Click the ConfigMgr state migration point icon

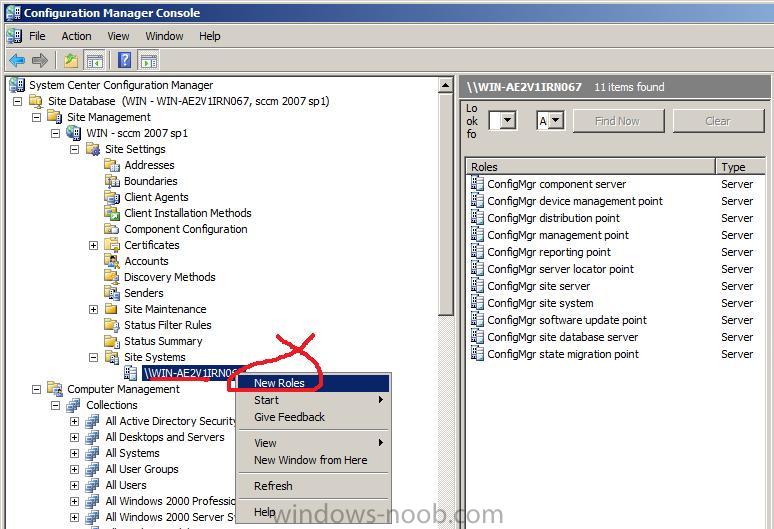[x=477, y=354]
